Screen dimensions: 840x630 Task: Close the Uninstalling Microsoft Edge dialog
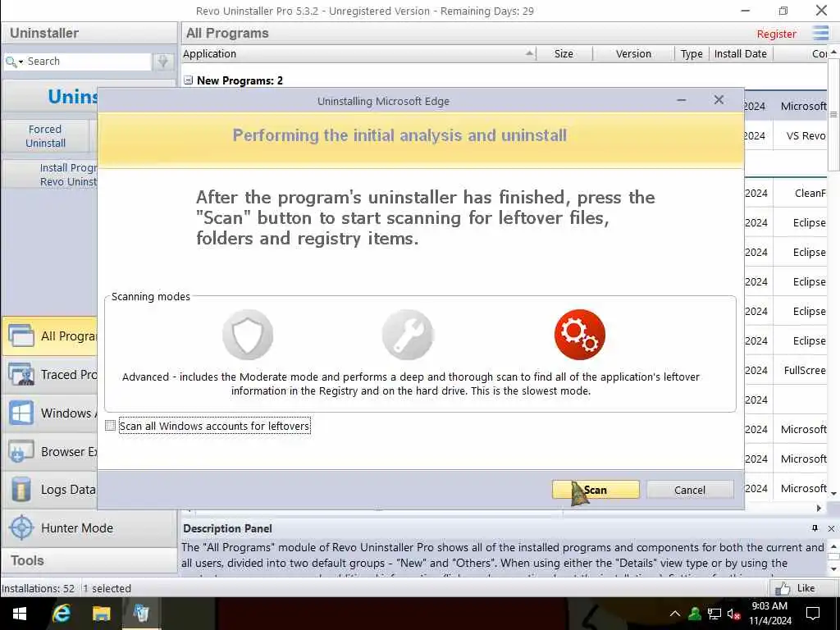[719, 100]
